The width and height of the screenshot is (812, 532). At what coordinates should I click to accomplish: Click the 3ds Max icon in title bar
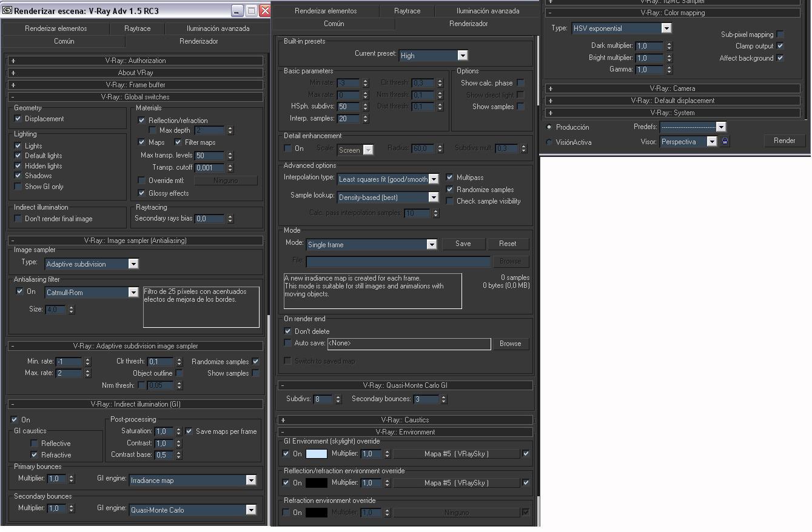(7, 11)
